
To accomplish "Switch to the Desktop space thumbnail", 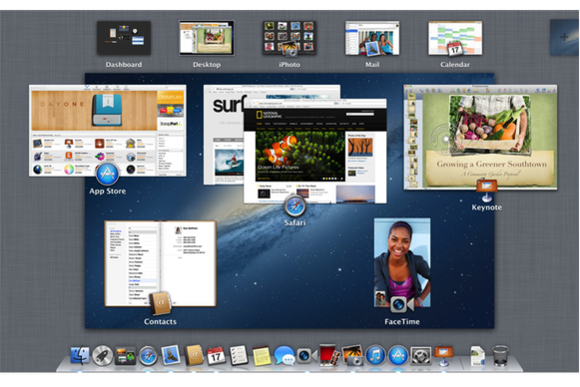I will pos(207,38).
